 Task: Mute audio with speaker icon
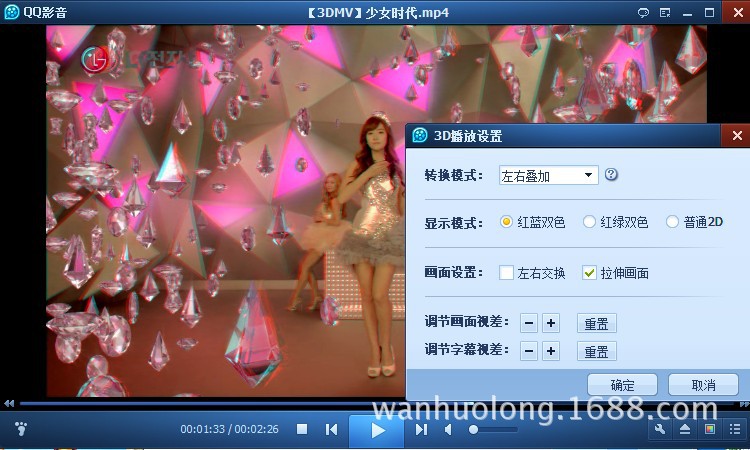pyautogui.click(x=449, y=429)
